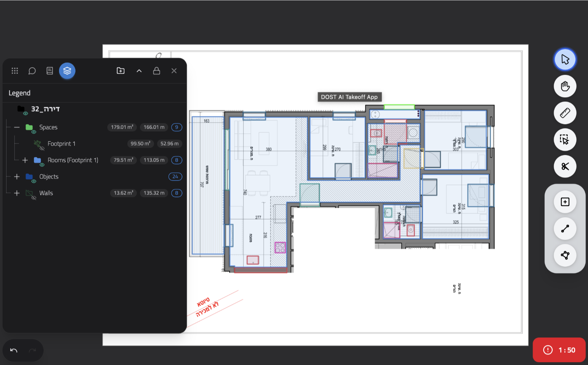Open the apps grid menu
This screenshot has width=588, height=365.
pos(15,71)
